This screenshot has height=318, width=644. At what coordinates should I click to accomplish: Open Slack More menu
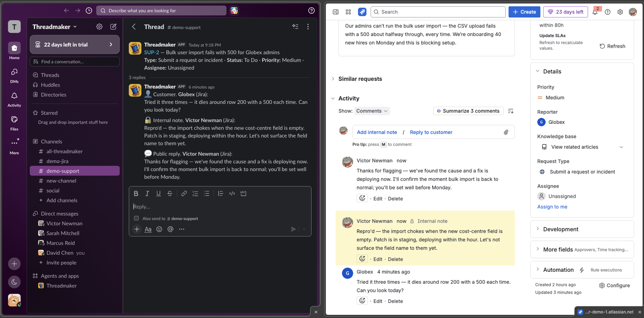[x=14, y=146]
